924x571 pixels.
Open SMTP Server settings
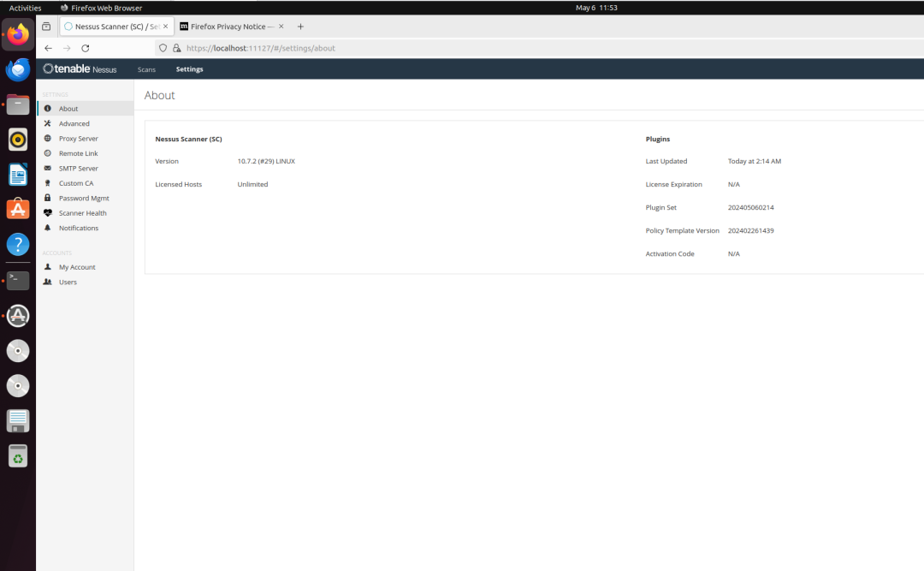pyautogui.click(x=85, y=168)
